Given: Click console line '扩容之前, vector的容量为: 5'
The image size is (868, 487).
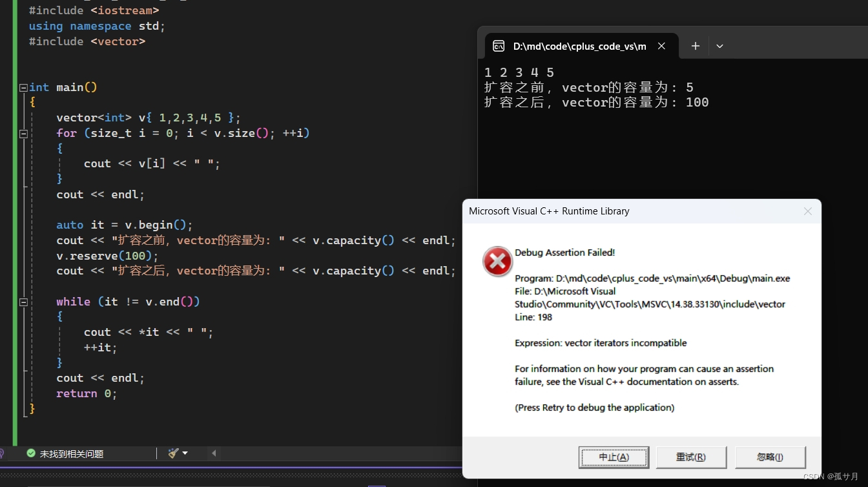Looking at the screenshot, I should click(588, 87).
